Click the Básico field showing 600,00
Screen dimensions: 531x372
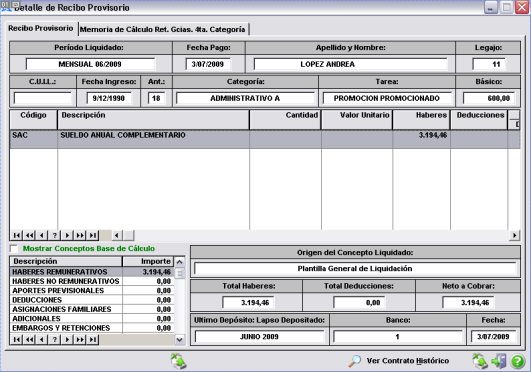[489, 98]
